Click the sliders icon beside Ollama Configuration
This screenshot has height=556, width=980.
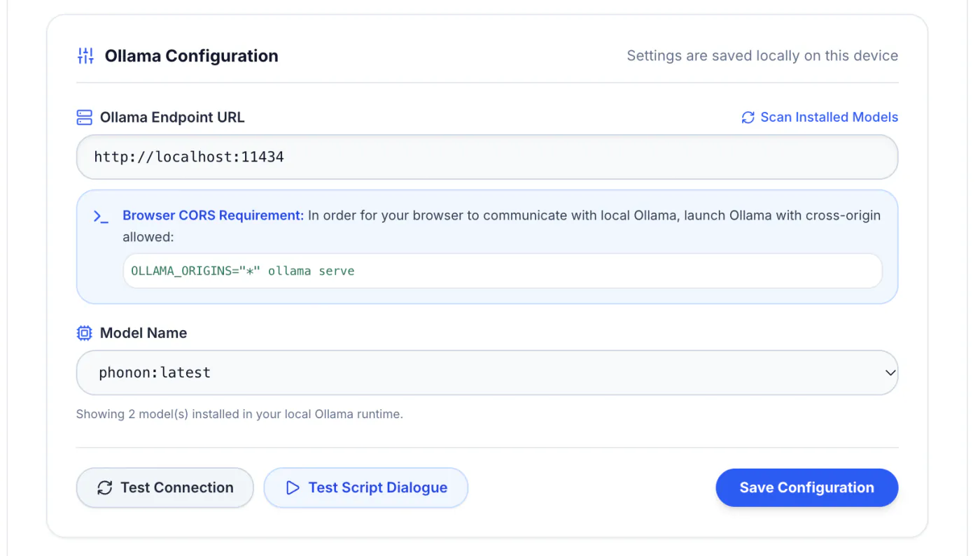click(x=85, y=56)
